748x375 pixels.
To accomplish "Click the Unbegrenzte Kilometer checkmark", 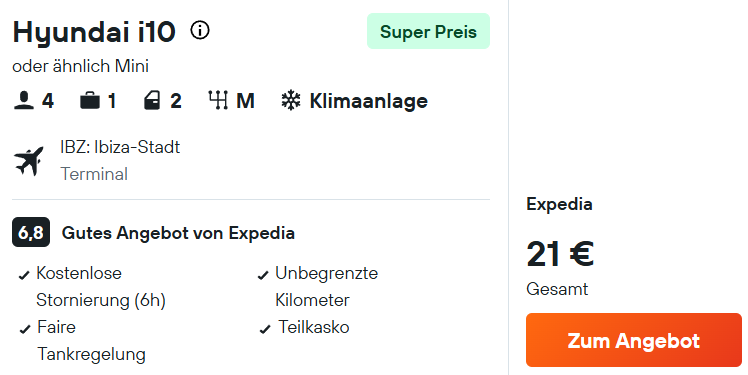I will click(x=263, y=275).
